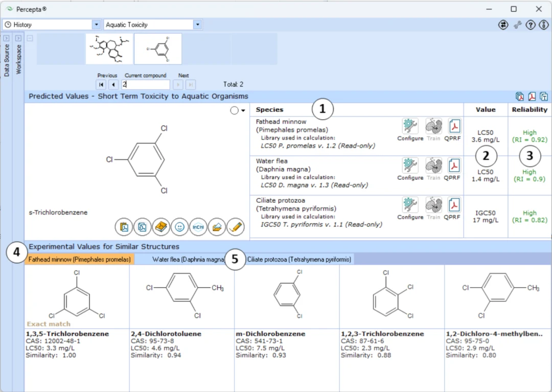Switch to Water flea (Daphnia magna) tab
552x392 pixels.
click(x=189, y=259)
